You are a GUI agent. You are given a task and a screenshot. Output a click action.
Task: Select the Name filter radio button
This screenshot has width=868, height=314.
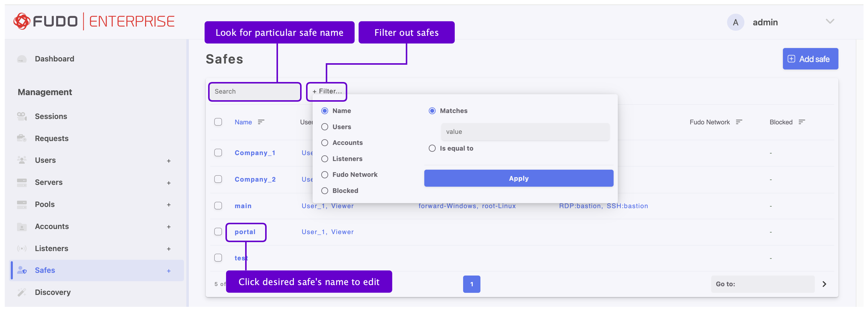[x=325, y=111]
